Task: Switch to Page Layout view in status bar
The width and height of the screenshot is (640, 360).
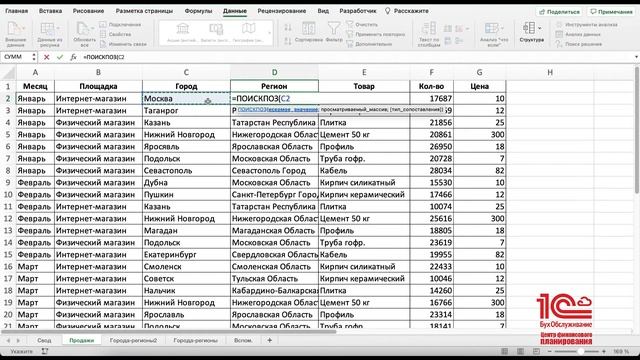Action: pos(520,351)
